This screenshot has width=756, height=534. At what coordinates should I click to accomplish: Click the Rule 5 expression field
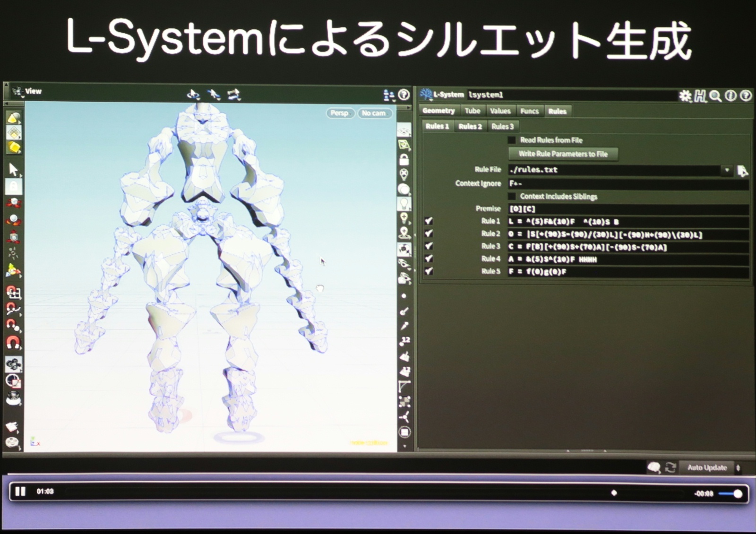[628, 272]
